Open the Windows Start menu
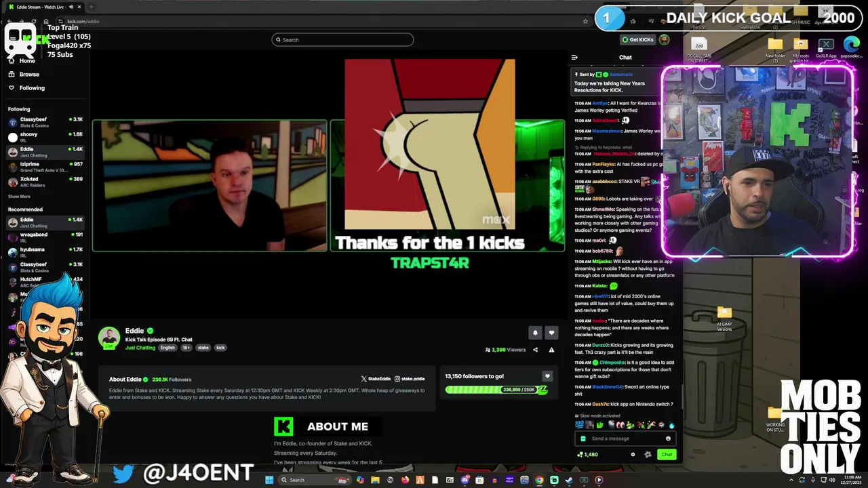The height and width of the screenshot is (488, 868). (269, 480)
